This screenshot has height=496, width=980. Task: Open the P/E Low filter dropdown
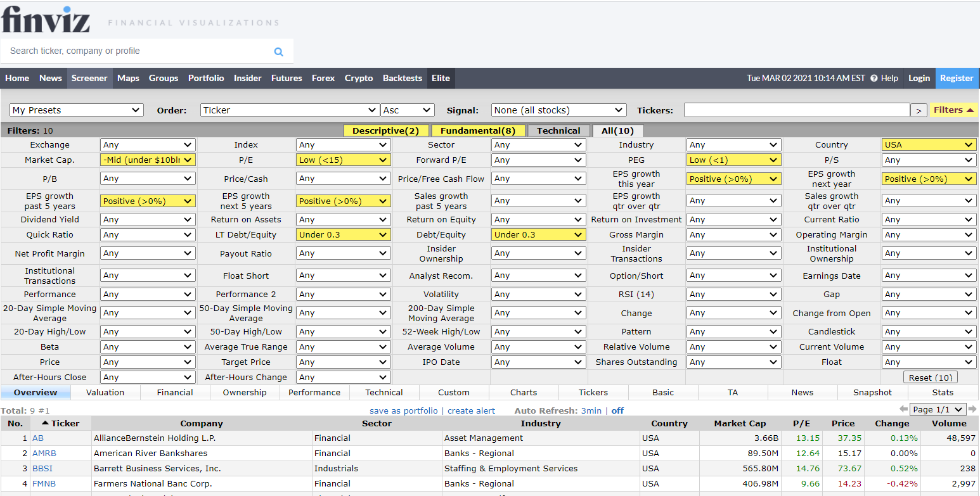[343, 160]
